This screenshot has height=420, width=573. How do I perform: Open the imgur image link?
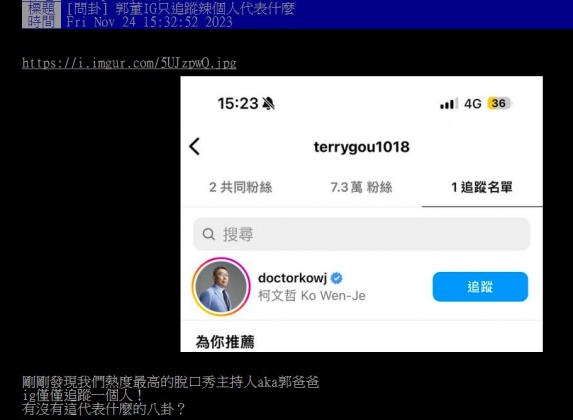pos(129,63)
